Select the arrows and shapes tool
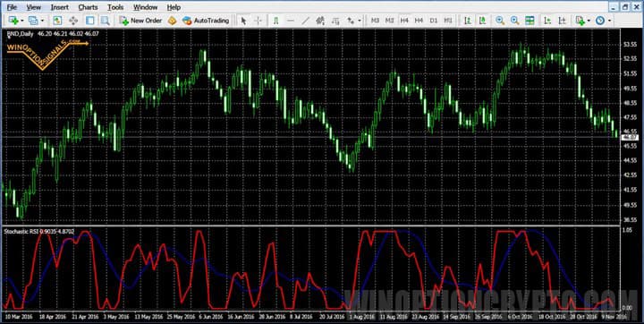 pyautogui.click(x=351, y=21)
